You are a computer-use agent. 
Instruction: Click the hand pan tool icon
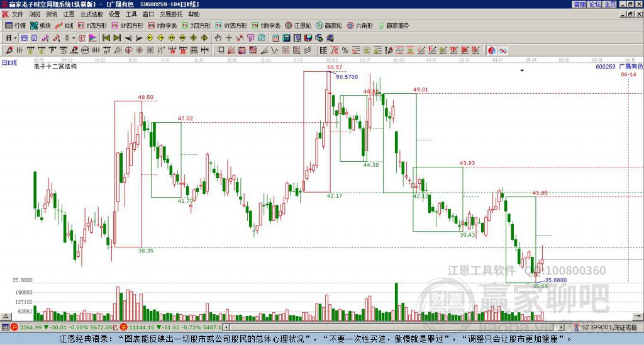[x=218, y=38]
